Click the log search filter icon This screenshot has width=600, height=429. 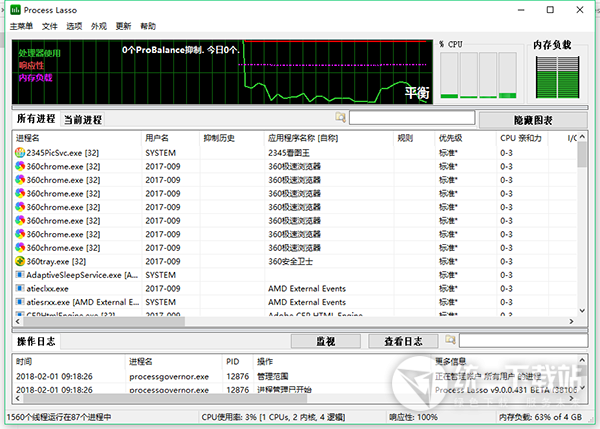click(x=450, y=341)
